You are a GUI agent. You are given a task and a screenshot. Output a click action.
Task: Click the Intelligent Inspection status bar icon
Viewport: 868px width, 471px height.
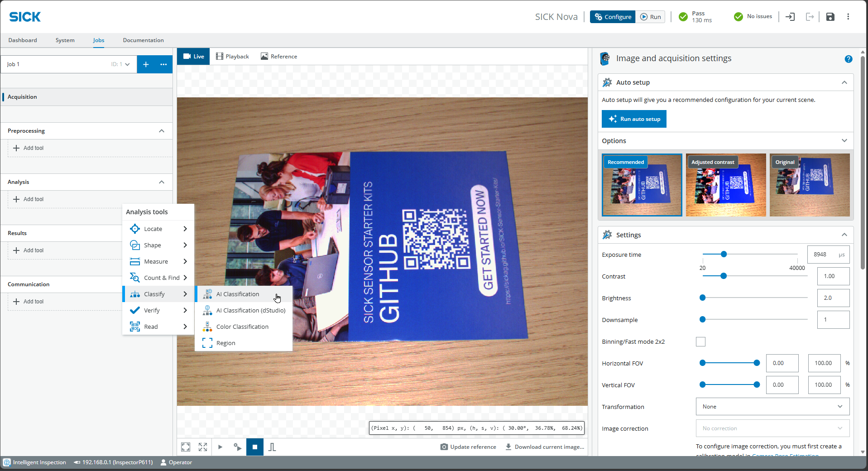7,462
